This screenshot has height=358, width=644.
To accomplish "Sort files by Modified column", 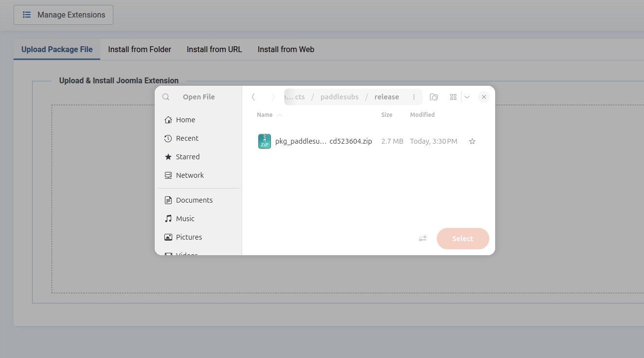I will [422, 115].
